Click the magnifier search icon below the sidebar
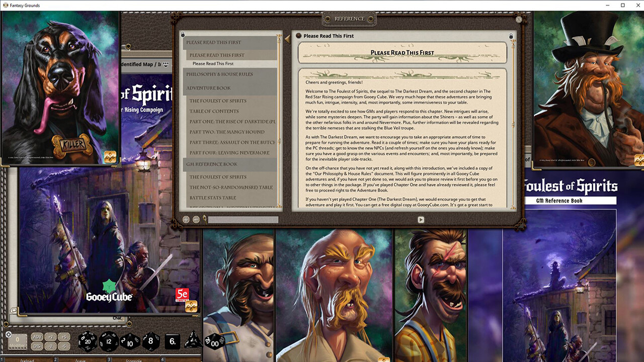 point(204,220)
